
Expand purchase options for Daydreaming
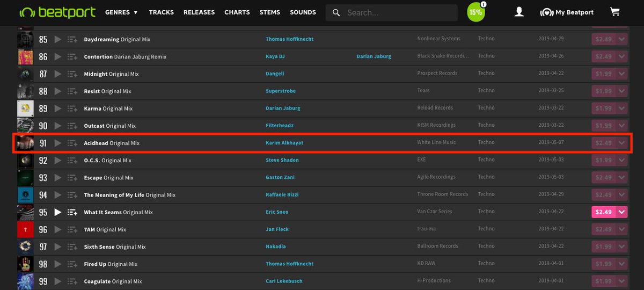(x=622, y=39)
